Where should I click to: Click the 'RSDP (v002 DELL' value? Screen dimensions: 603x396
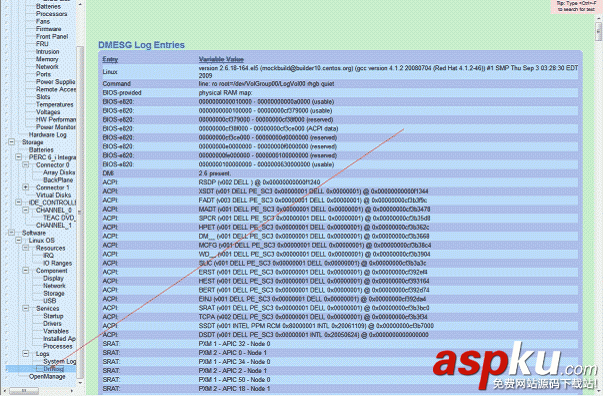pyautogui.click(x=259, y=182)
